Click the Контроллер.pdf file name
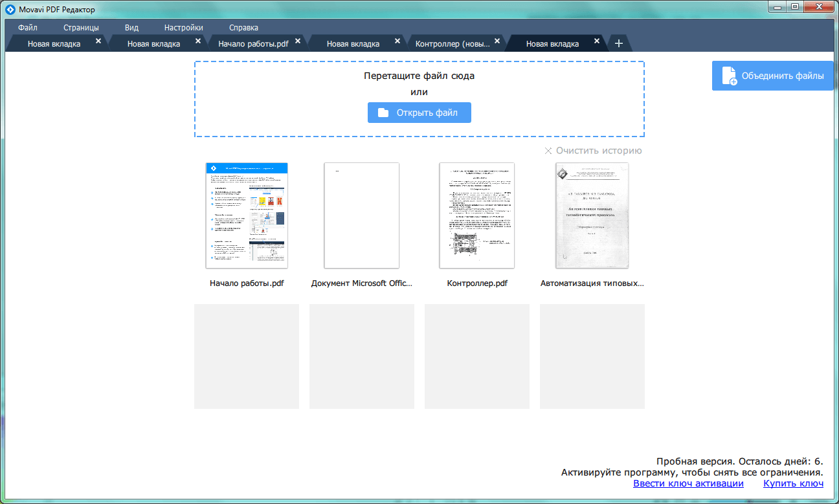Screen dimensions: 839x504 (x=477, y=283)
